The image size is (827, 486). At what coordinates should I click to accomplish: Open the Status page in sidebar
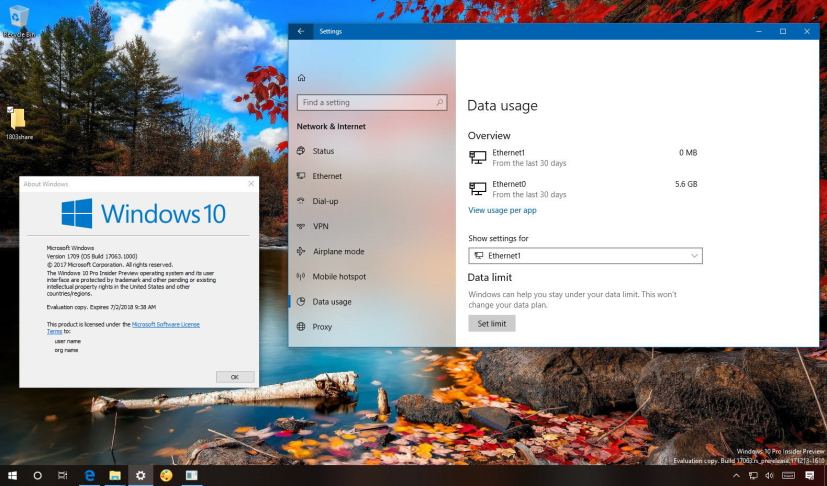[x=372, y=151]
